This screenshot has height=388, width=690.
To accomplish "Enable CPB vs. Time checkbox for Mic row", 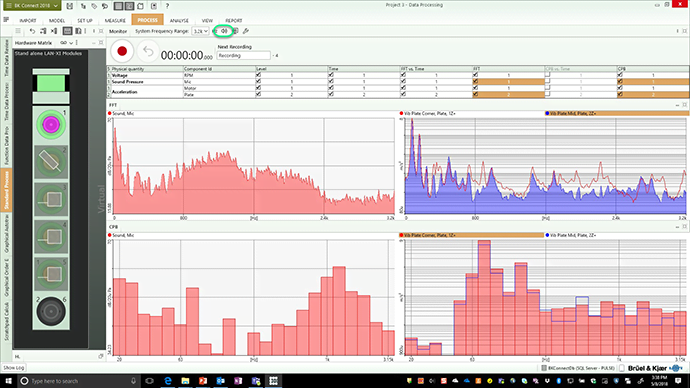I will pos(547,81).
